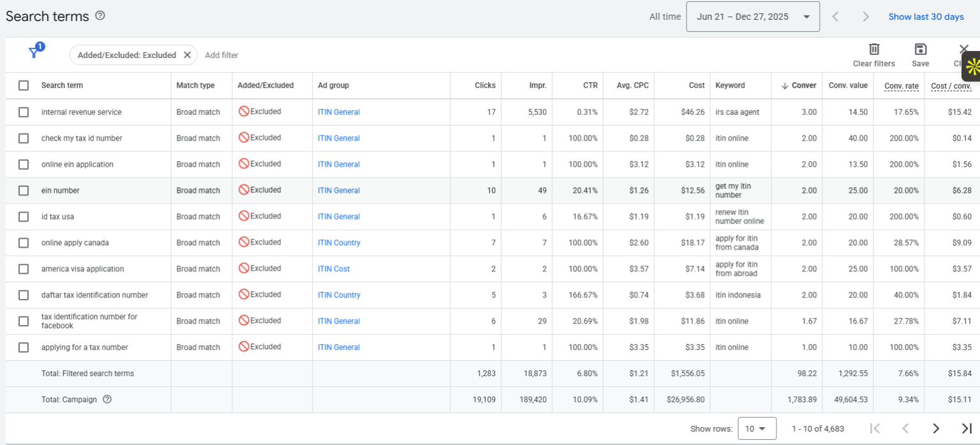Jump to last page of results
The width and height of the screenshot is (980, 445).
point(966,428)
